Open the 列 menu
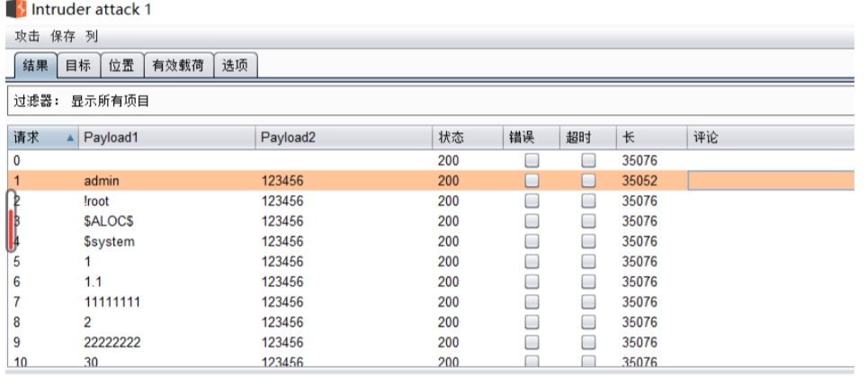The width and height of the screenshot is (868, 376). click(92, 37)
